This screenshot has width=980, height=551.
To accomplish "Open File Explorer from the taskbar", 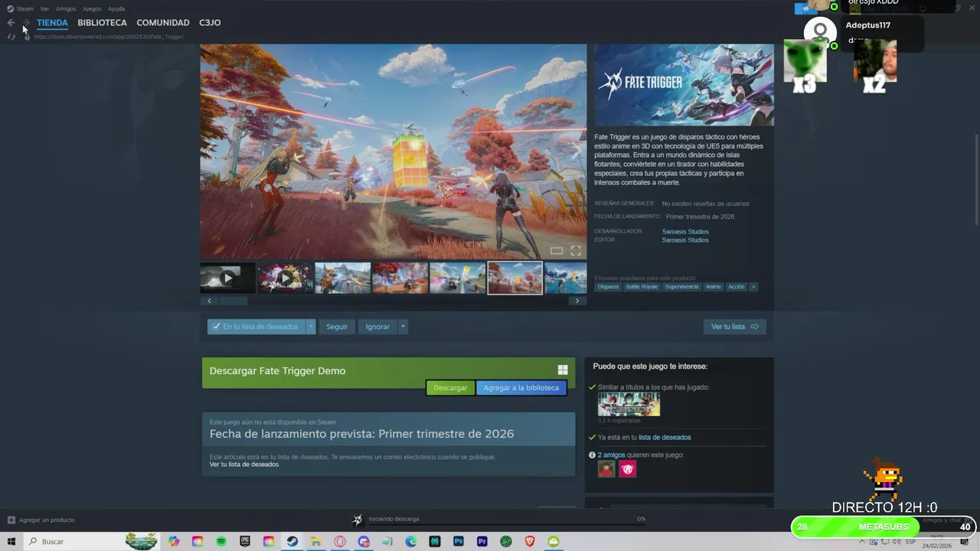I will pyautogui.click(x=315, y=542).
